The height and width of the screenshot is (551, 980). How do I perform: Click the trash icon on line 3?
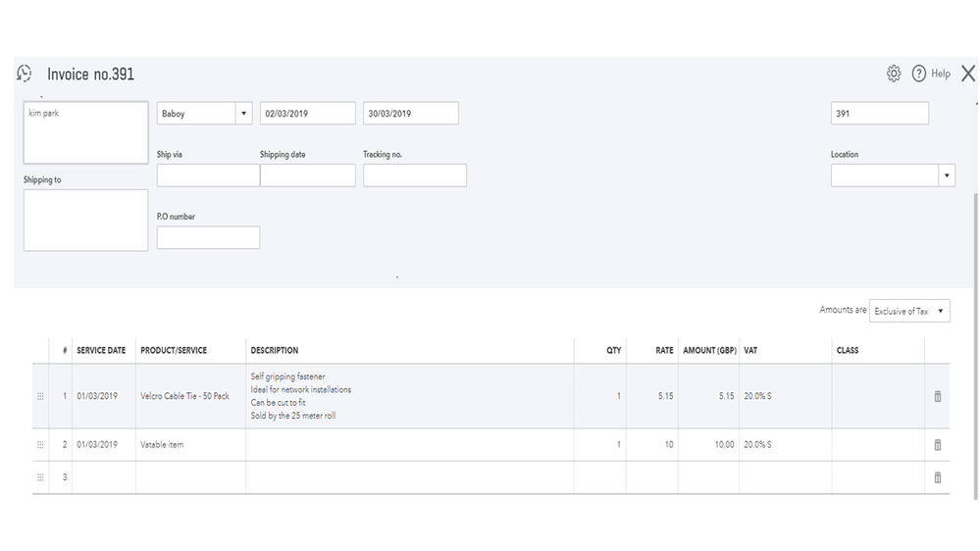tap(937, 477)
